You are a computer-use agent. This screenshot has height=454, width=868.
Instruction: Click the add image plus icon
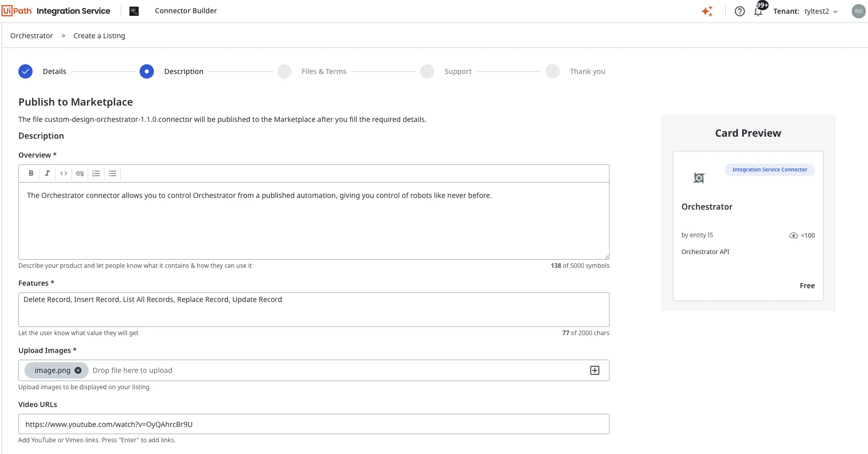594,370
